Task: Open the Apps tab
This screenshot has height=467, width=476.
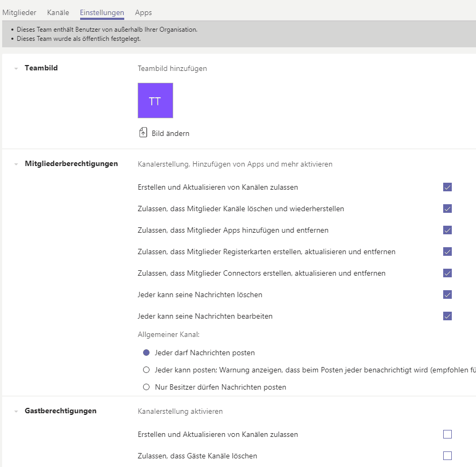Action: click(x=143, y=12)
